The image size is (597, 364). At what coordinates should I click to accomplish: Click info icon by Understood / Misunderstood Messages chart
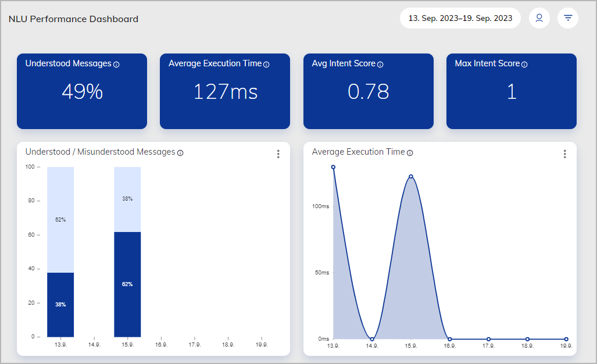(180, 153)
